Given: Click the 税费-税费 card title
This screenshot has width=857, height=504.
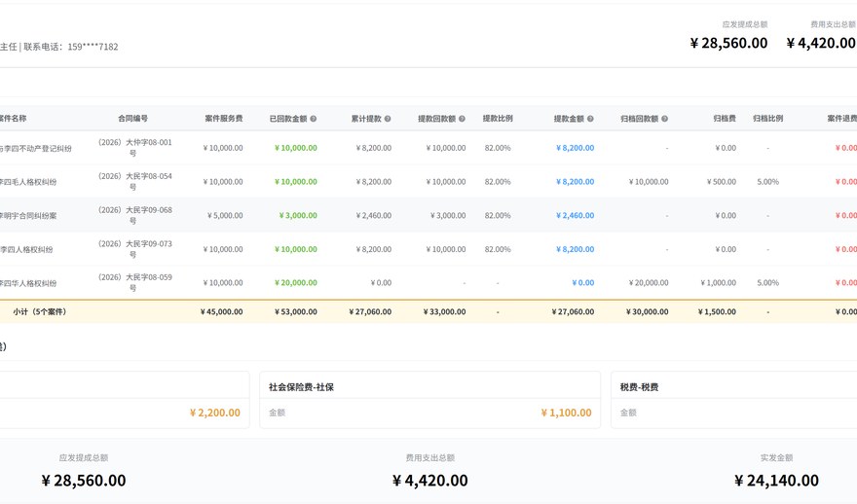Looking at the screenshot, I should pos(639,387).
